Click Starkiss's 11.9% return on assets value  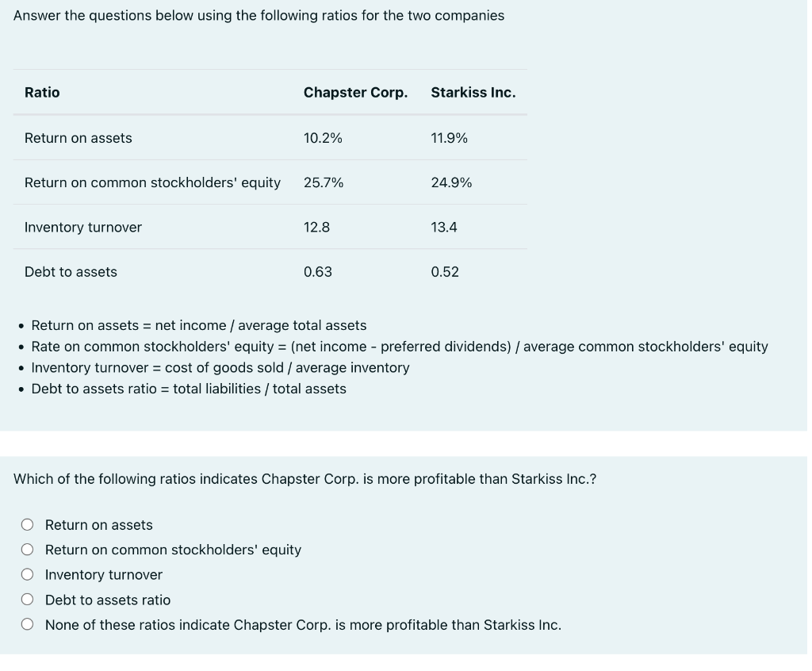click(x=449, y=137)
